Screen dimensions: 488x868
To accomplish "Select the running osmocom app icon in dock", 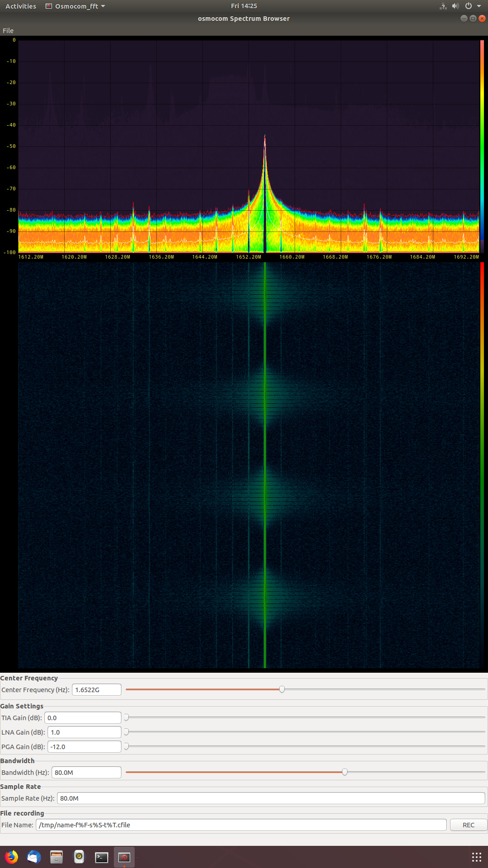I will tap(124, 857).
